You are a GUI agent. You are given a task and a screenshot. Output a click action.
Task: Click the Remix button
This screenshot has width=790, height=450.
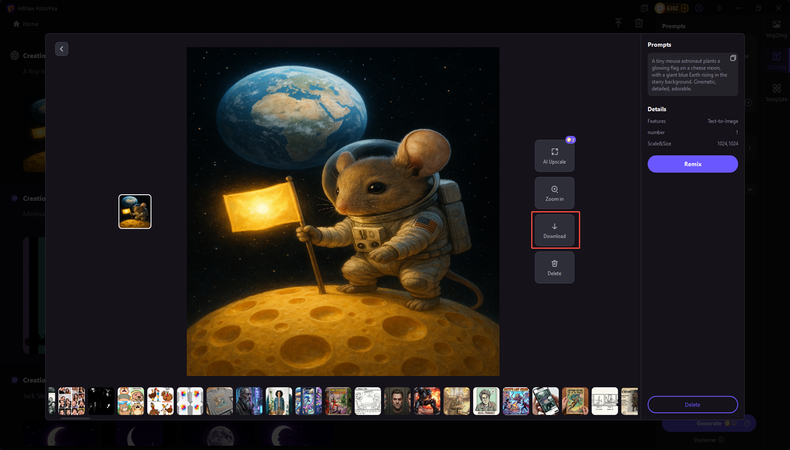click(692, 164)
